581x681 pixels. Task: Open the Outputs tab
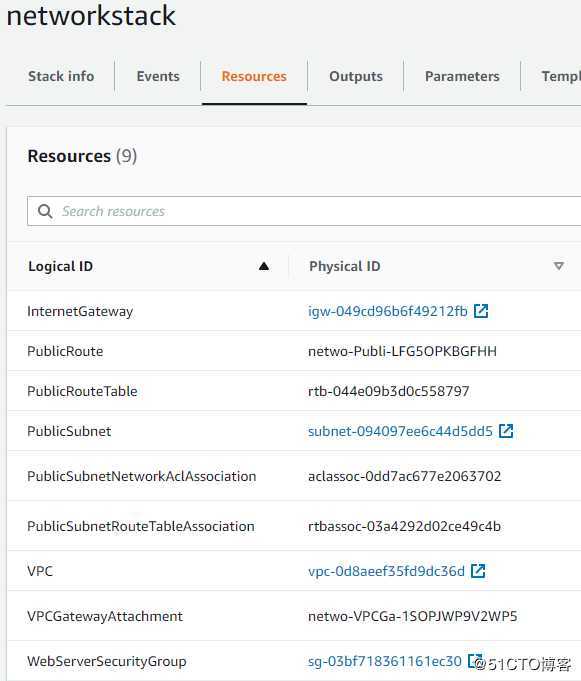click(356, 76)
